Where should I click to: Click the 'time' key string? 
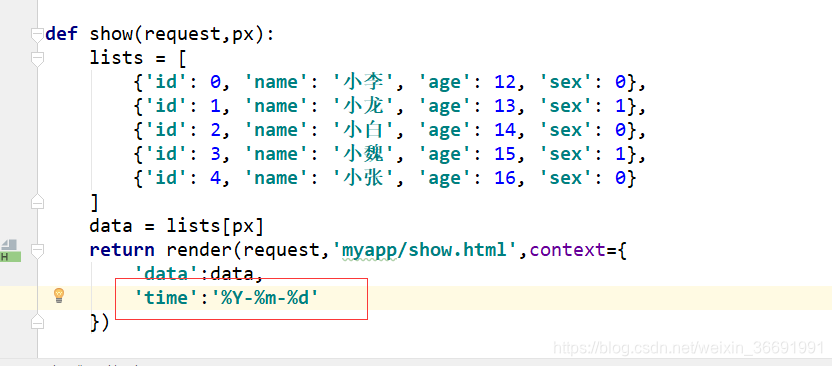[167, 298]
